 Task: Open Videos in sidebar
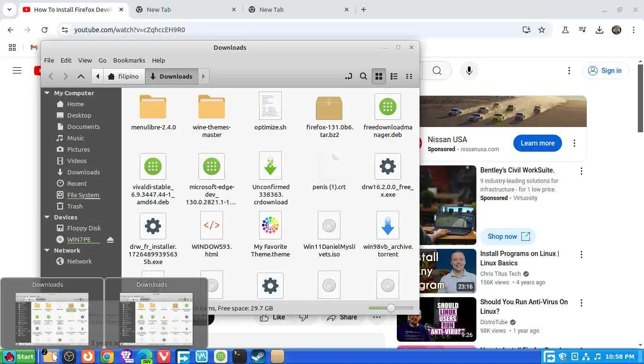coord(78,161)
